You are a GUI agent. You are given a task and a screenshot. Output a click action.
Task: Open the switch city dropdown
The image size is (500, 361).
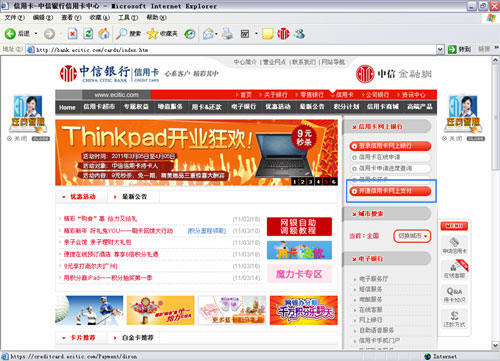(412, 236)
